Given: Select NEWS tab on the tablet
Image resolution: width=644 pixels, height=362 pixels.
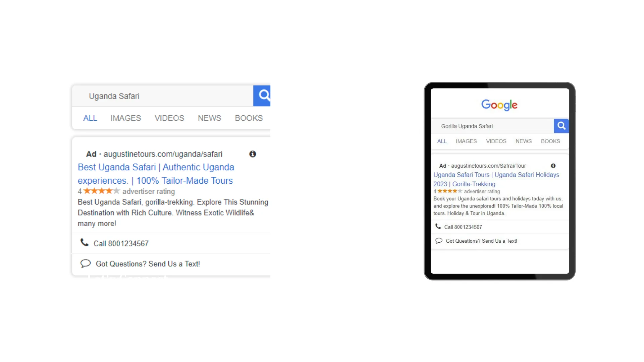Looking at the screenshot, I should point(524,141).
